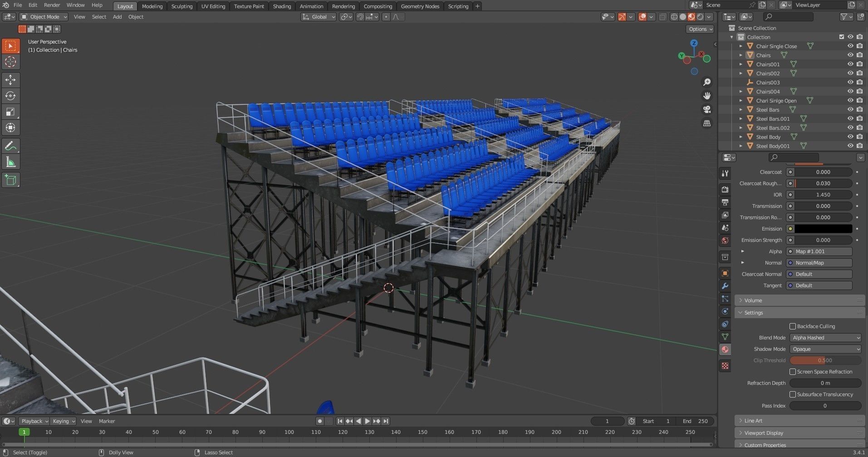Image resolution: width=868 pixels, height=457 pixels.
Task: Click the End frame field
Action: [x=695, y=421]
